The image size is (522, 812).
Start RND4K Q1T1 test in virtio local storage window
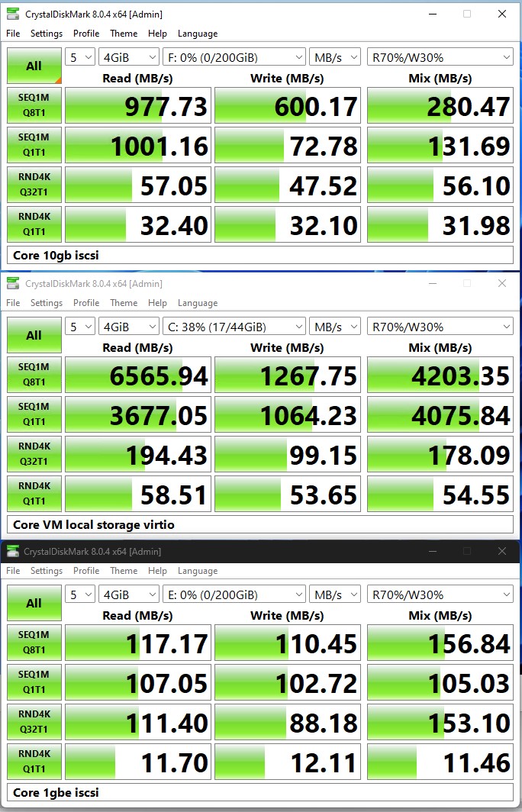pos(34,494)
